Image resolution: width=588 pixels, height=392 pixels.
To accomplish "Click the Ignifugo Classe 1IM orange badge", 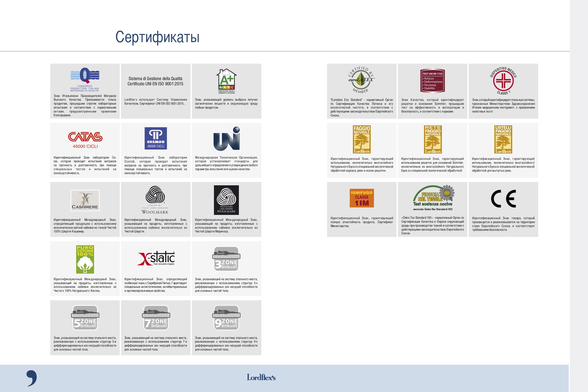I will point(362,198).
